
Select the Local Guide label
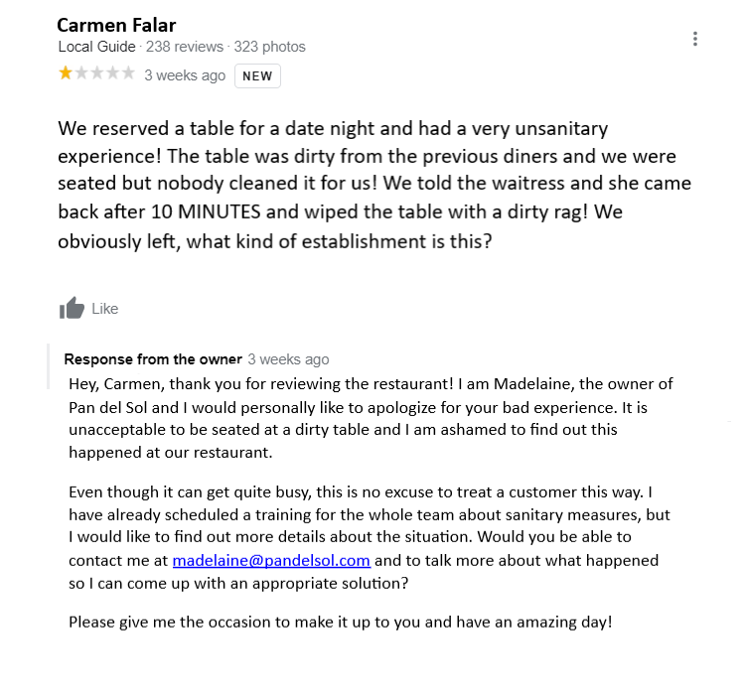pyautogui.click(x=96, y=47)
